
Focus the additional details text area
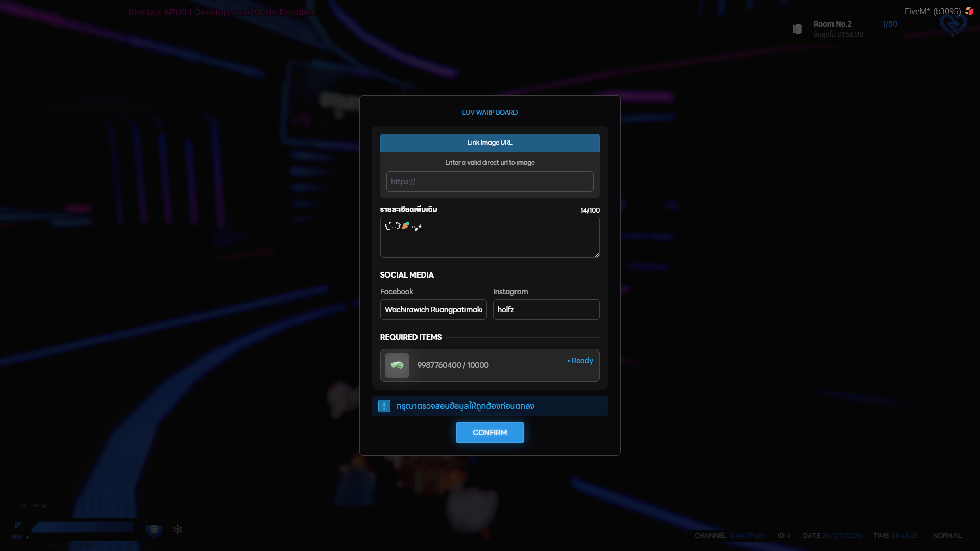[x=490, y=237]
